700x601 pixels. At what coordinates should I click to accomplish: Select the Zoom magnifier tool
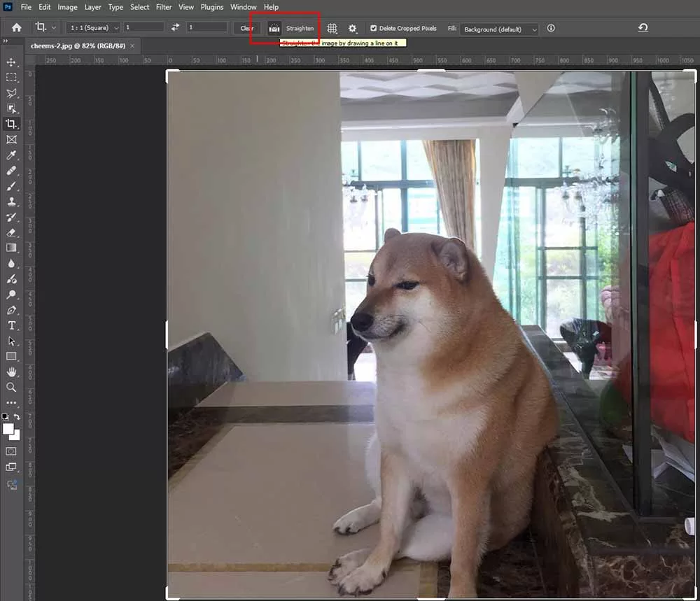point(11,387)
